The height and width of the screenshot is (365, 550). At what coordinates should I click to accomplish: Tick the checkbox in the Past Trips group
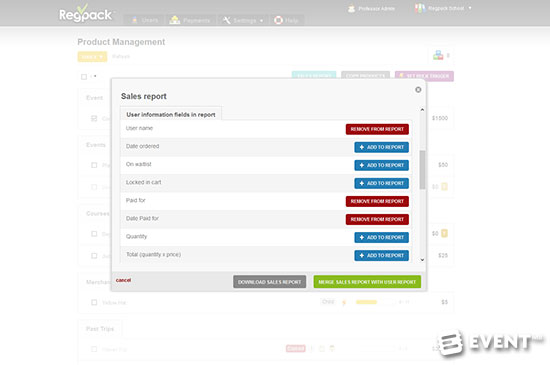click(94, 349)
